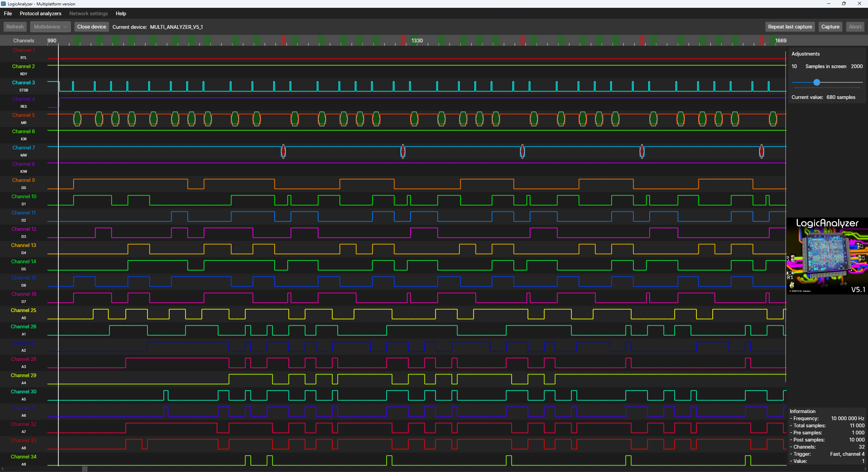
Task: Click the Trigger Fast, channel 4 value
Action: click(847, 454)
